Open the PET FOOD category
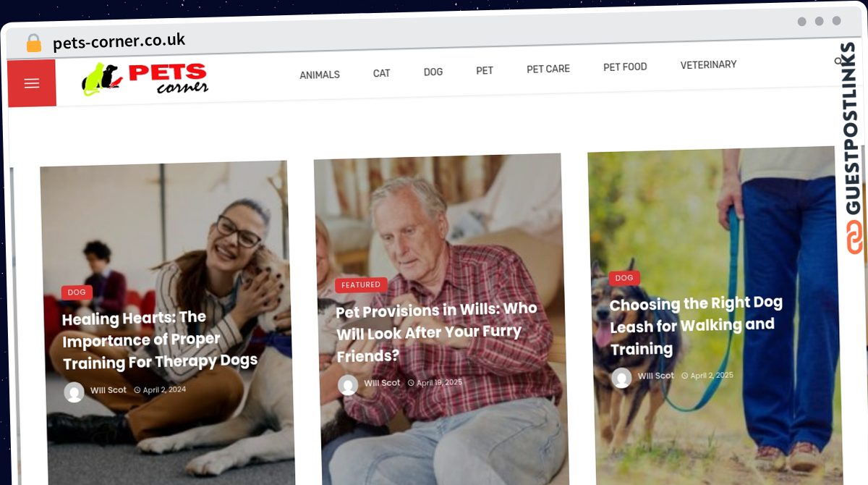Image resolution: width=868 pixels, height=485 pixels. (625, 67)
